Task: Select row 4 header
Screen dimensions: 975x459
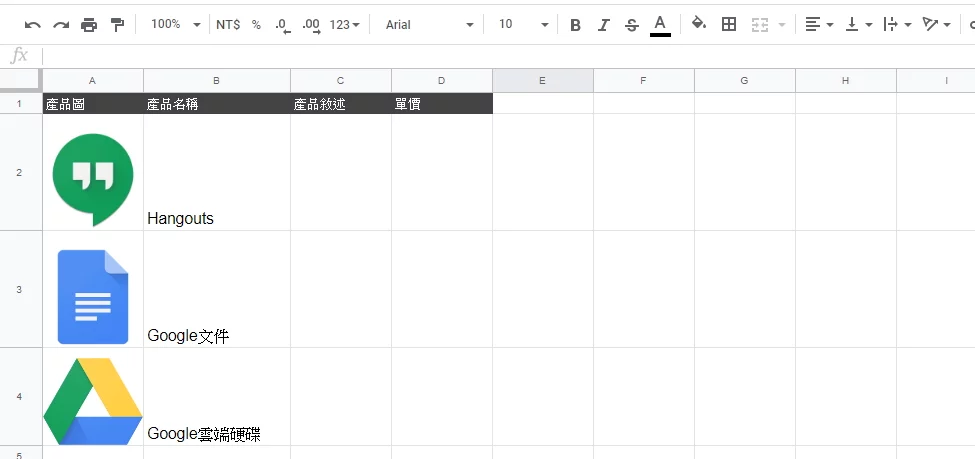Action: (20, 396)
